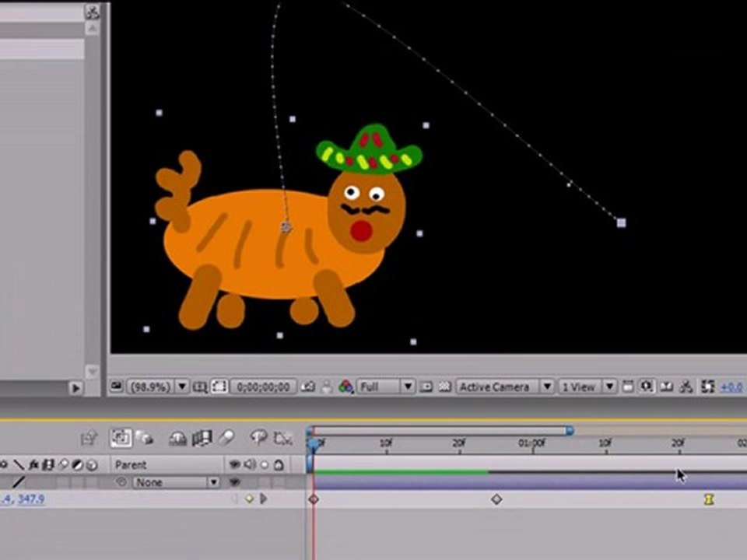Click the Take Snapshot camera icon
The height and width of the screenshot is (560, 747).
pos(308,387)
